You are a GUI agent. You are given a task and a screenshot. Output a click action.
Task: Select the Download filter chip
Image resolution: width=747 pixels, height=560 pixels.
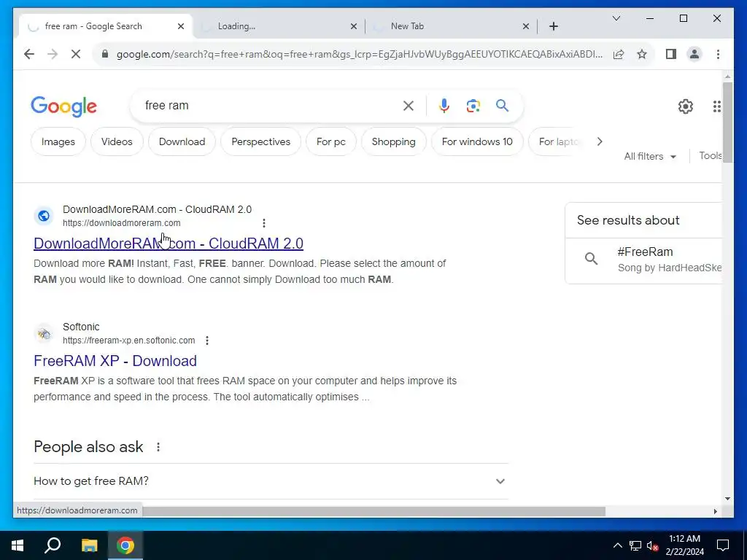coord(182,141)
